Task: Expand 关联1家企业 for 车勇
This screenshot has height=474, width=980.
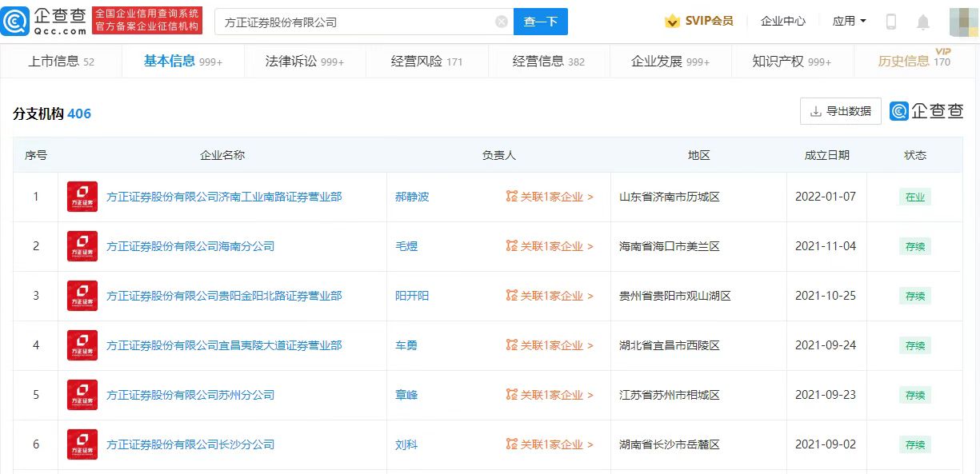Action: (550, 345)
